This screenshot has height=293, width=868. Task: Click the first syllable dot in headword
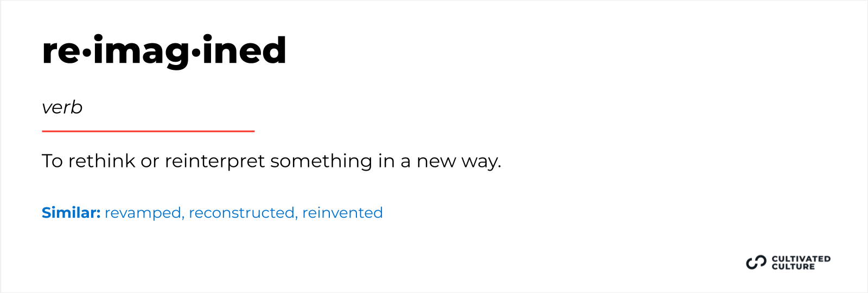(x=87, y=53)
